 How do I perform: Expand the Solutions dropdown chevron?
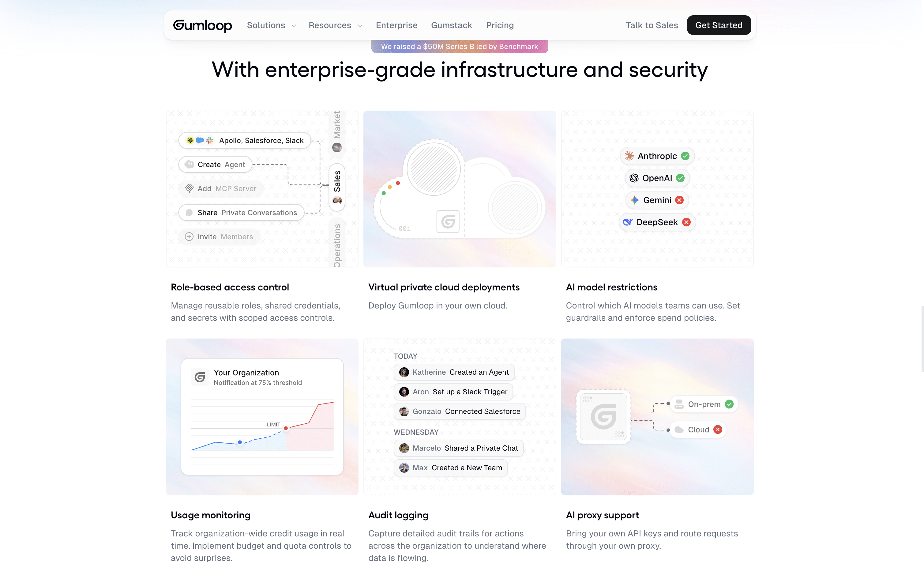point(294,26)
